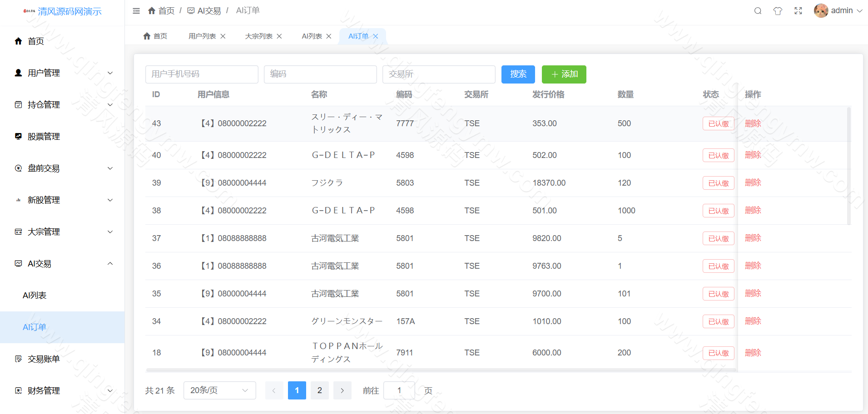Close the AI订单 tab
868x414 pixels.
click(x=376, y=36)
